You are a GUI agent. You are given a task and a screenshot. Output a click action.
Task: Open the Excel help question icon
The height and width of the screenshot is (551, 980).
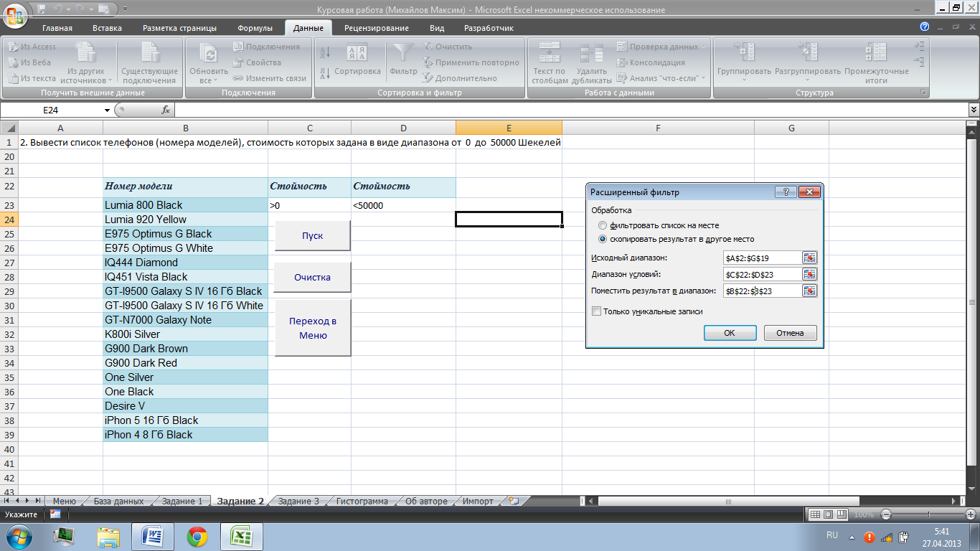(x=925, y=27)
